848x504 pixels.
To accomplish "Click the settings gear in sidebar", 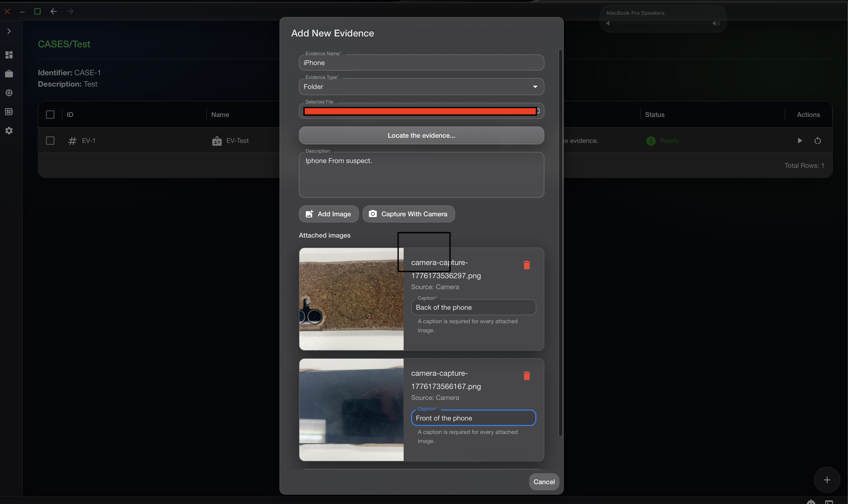I will [x=9, y=131].
